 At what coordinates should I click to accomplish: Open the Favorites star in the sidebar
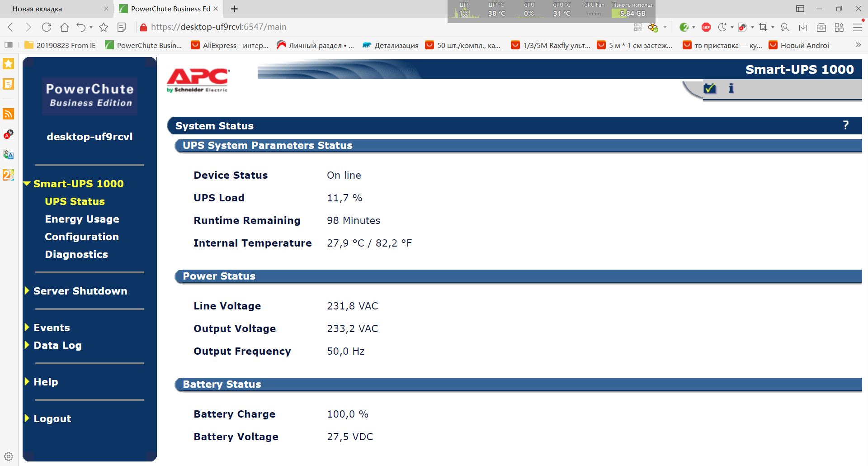click(9, 63)
